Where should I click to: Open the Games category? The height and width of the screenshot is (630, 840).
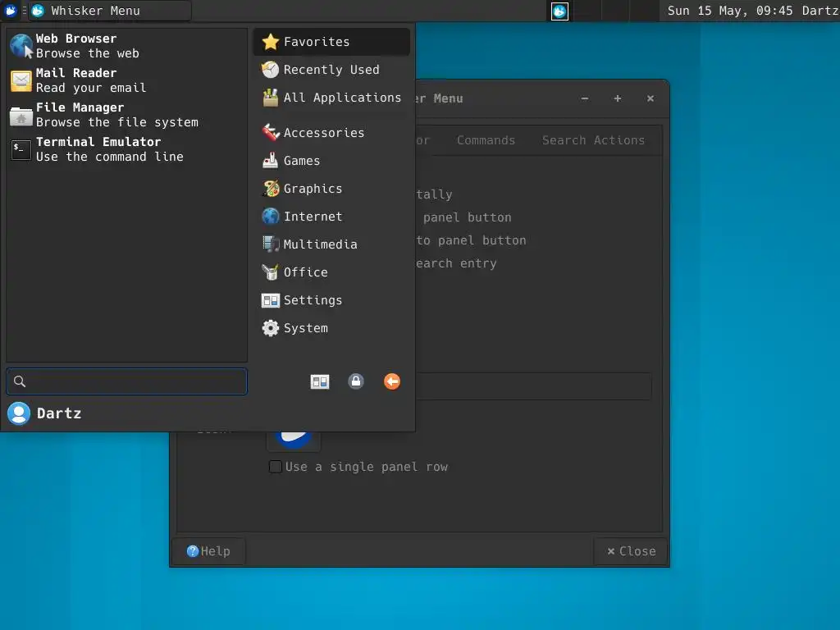[x=331, y=160]
